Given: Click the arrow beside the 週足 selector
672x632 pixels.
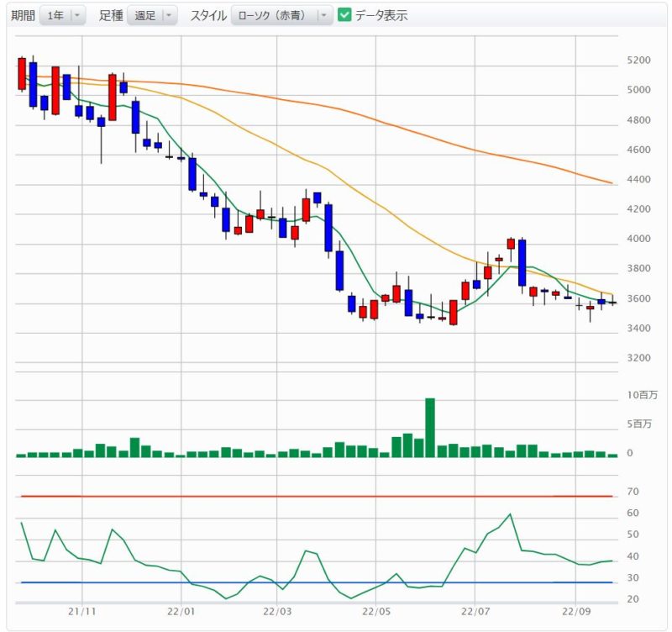Looking at the screenshot, I should (169, 15).
